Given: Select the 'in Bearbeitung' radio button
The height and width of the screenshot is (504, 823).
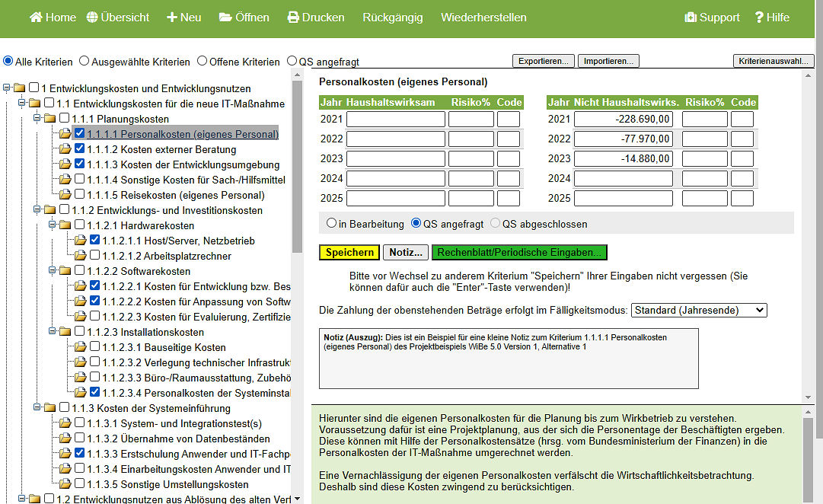Looking at the screenshot, I should [x=331, y=224].
